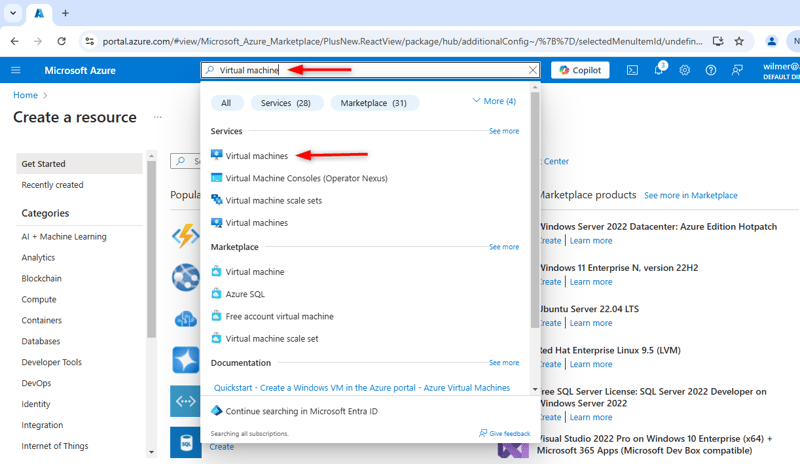The width and height of the screenshot is (800, 464).
Task: Bookmark this page with star icon
Action: point(739,41)
